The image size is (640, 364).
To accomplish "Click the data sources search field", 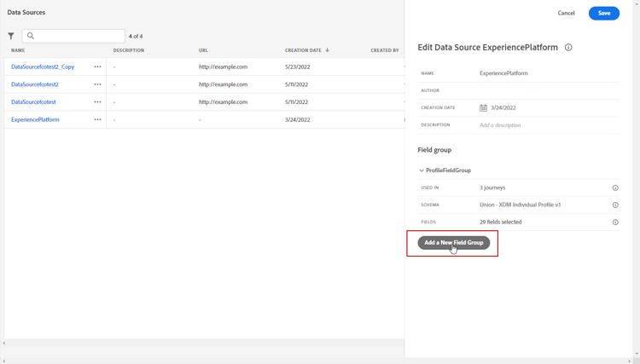I will (77, 36).
